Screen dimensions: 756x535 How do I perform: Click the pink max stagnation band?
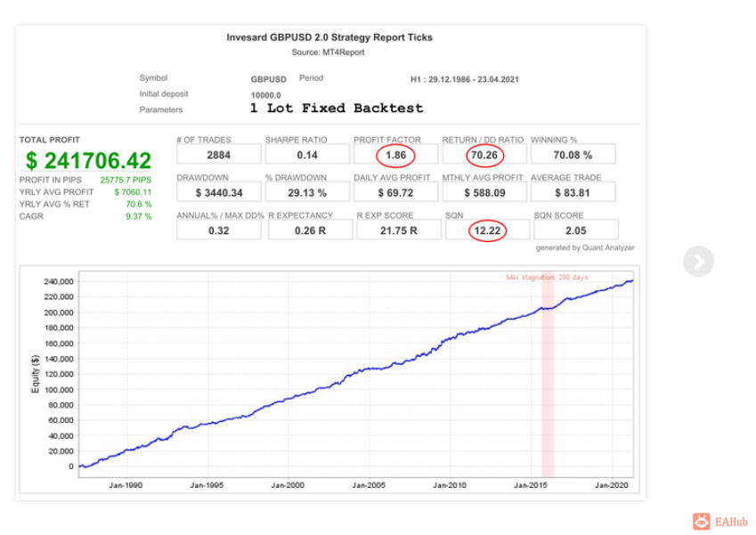pos(548,375)
